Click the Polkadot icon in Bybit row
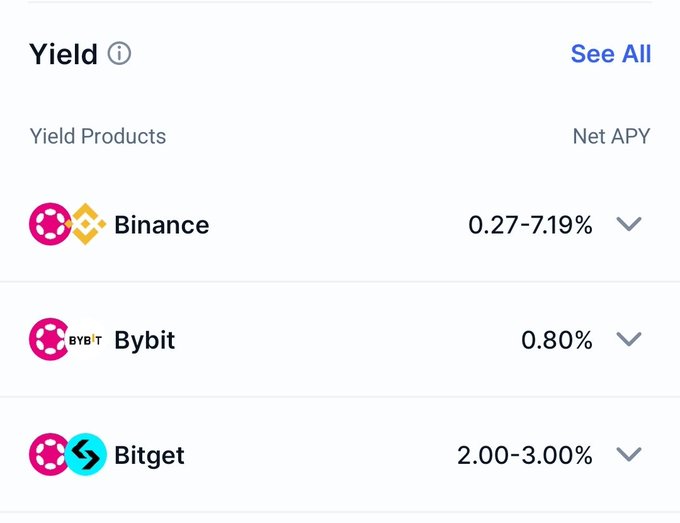 (x=46, y=340)
